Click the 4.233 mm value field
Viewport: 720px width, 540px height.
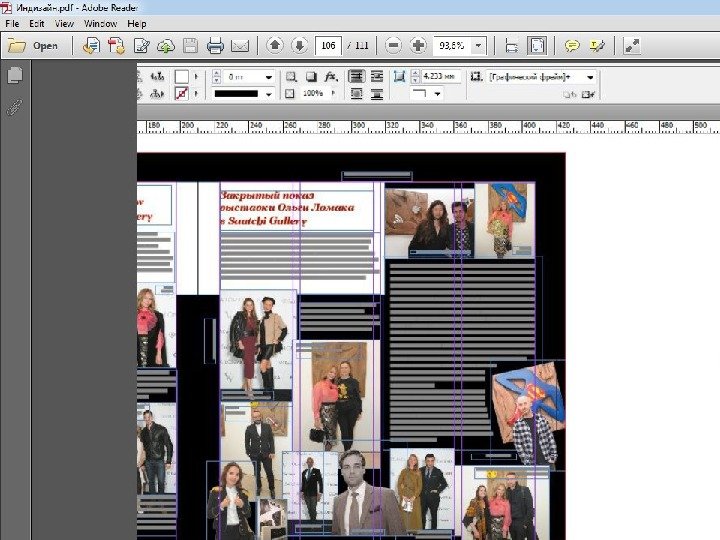(440, 77)
